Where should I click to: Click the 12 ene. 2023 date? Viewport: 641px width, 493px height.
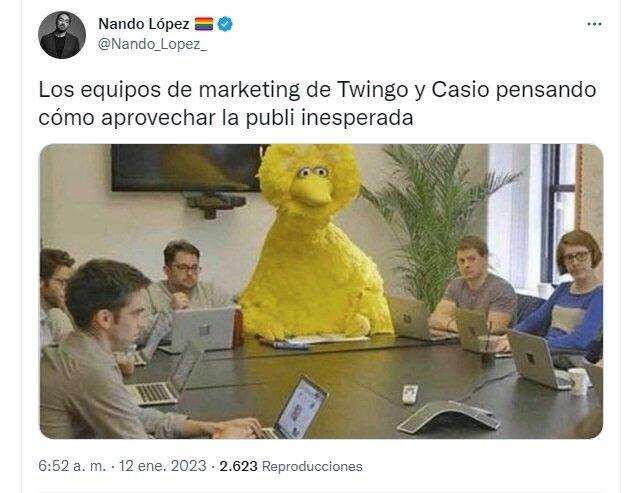tap(163, 466)
